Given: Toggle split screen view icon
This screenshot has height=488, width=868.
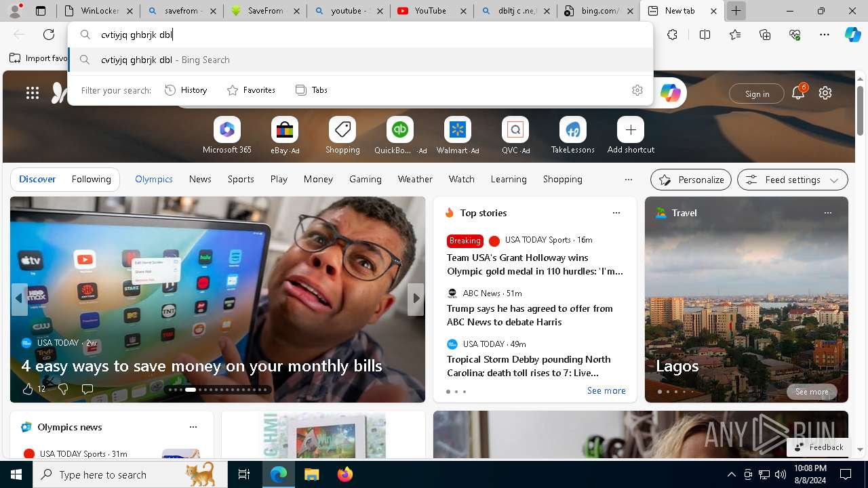Looking at the screenshot, I should [705, 35].
